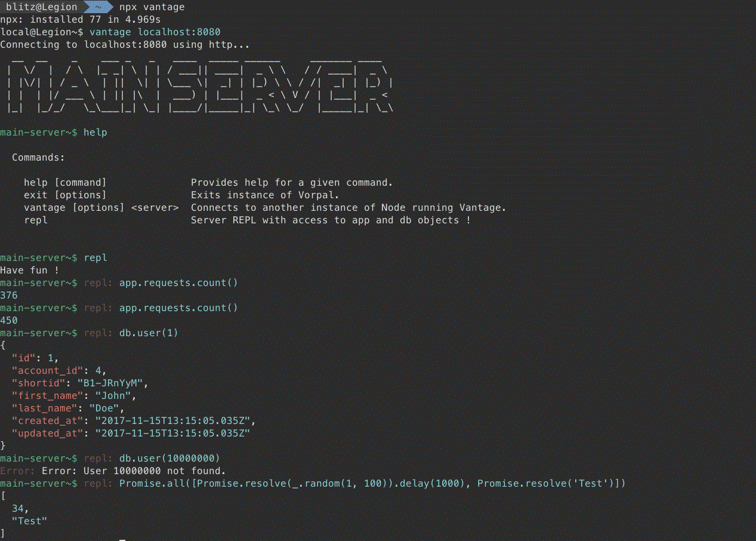Click the "created_at" timestamp value
This screenshot has height=541, width=756.
tap(172, 421)
